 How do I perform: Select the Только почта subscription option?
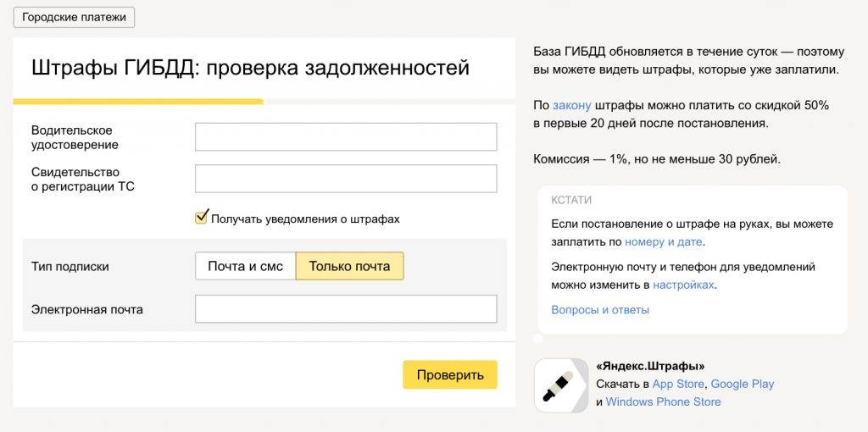coord(349,266)
